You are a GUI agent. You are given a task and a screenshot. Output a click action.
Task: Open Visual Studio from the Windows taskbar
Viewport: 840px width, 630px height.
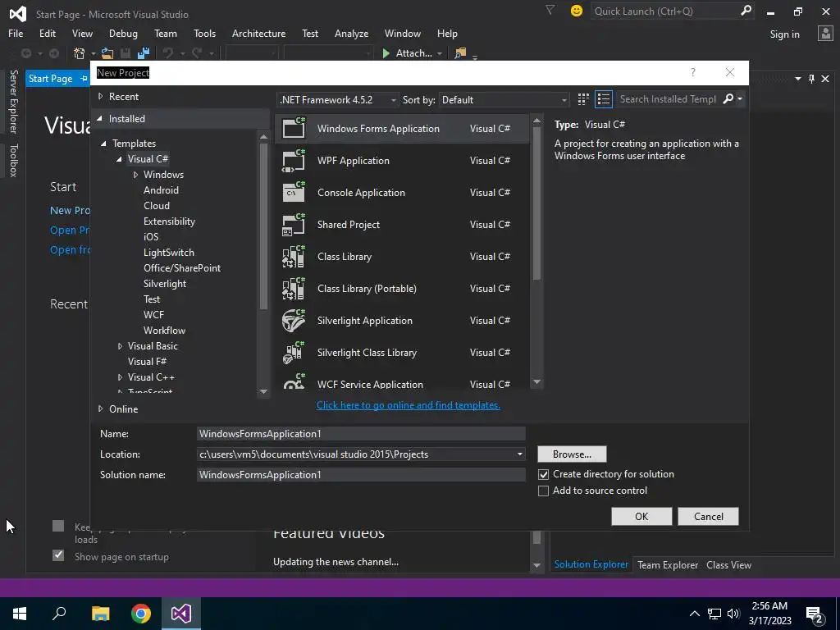(181, 614)
